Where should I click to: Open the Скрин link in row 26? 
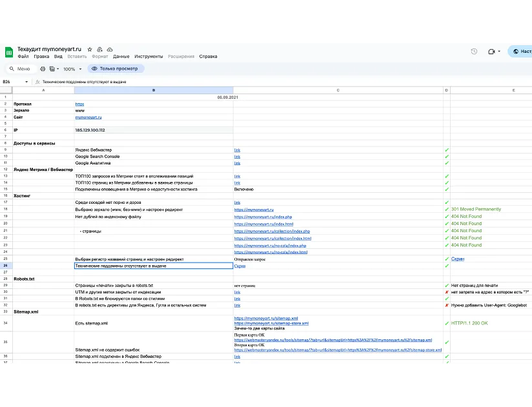(x=239, y=265)
